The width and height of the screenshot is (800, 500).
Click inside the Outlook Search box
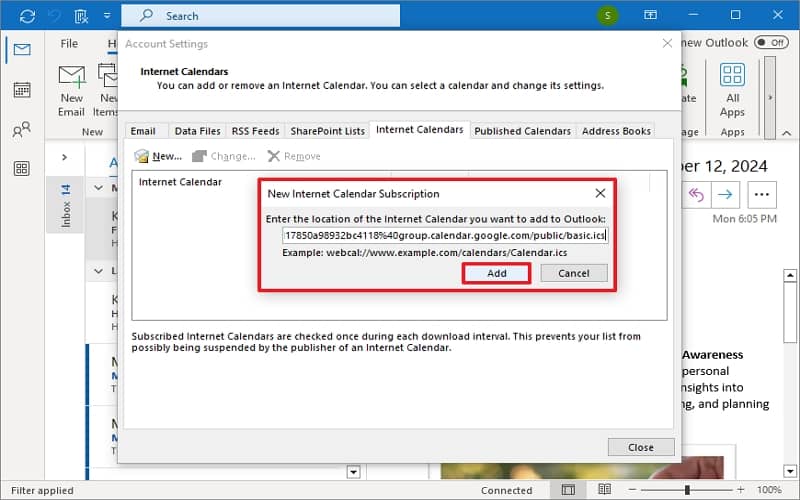tap(260, 16)
